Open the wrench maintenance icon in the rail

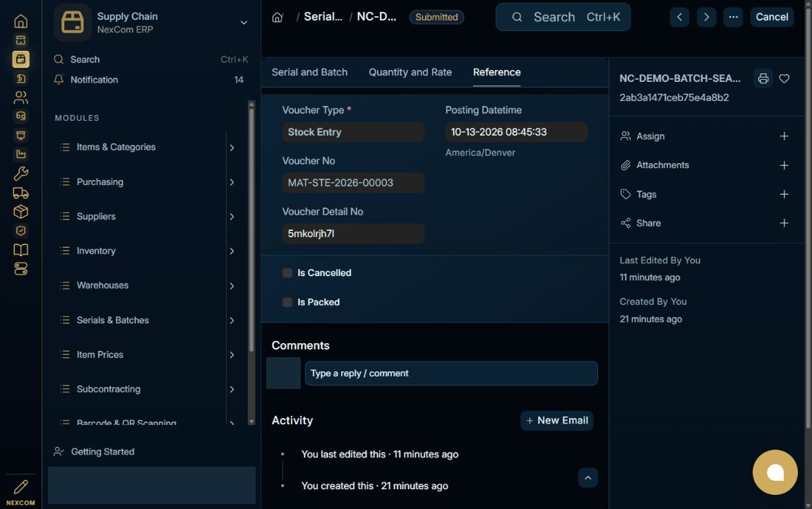[20, 174]
